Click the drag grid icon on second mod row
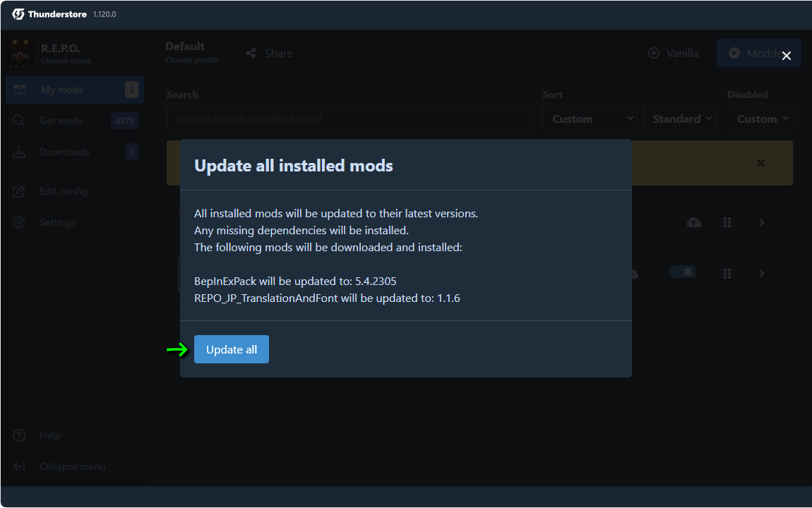The height and width of the screenshot is (508, 812). coord(727,274)
